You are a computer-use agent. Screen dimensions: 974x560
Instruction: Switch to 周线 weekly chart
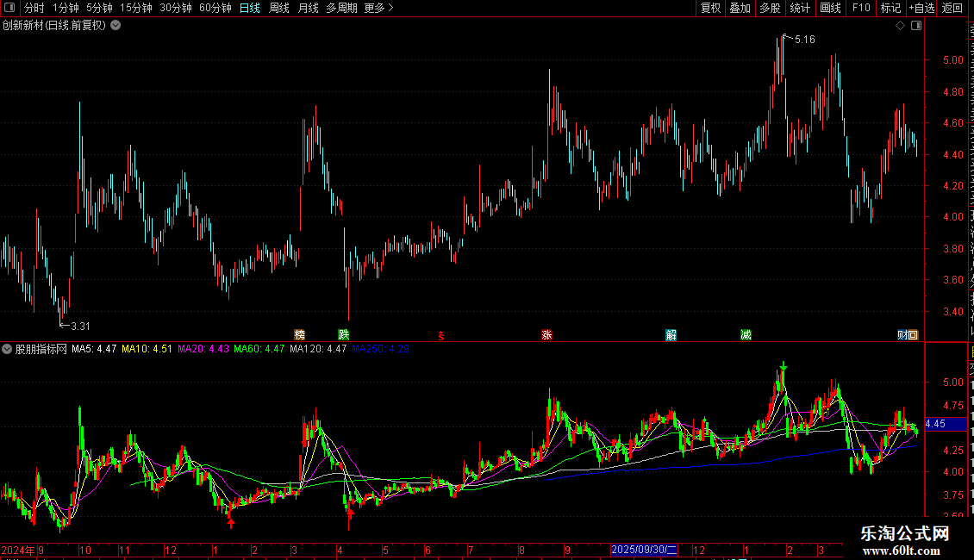point(279,8)
